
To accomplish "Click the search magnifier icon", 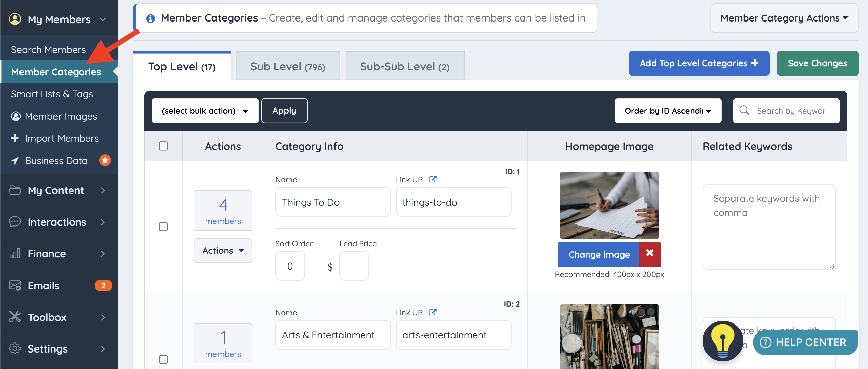I will coord(744,110).
